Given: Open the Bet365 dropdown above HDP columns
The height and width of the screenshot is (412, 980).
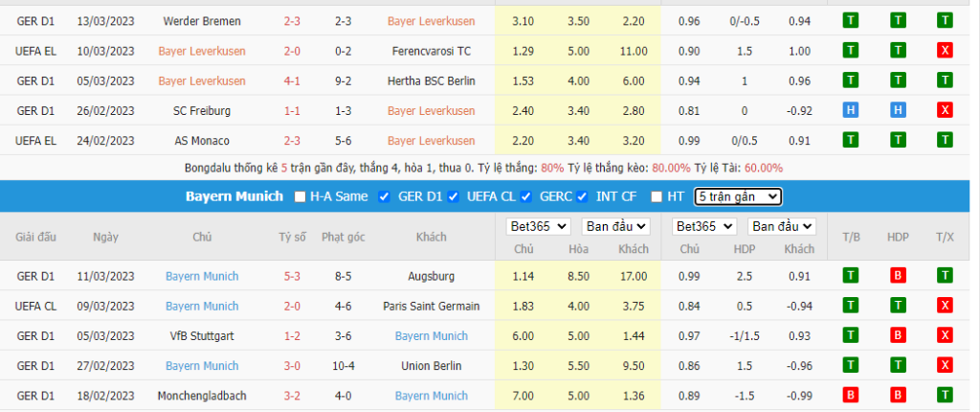Looking at the screenshot, I should coord(704,227).
